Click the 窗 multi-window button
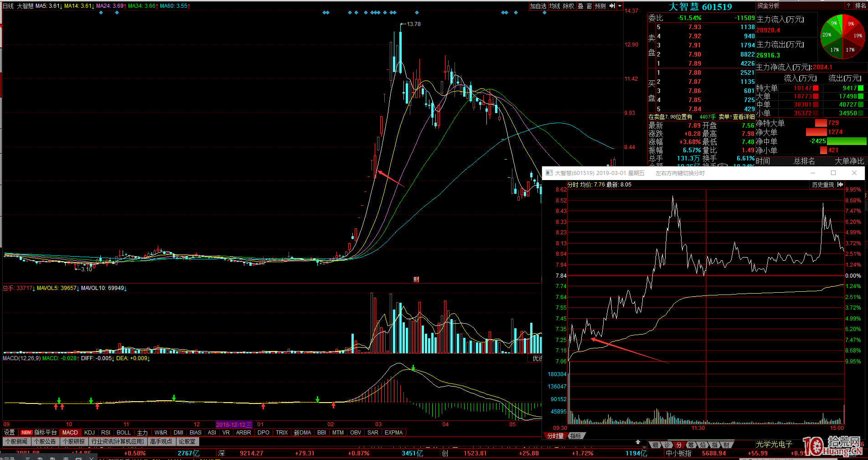 tap(589, 6)
